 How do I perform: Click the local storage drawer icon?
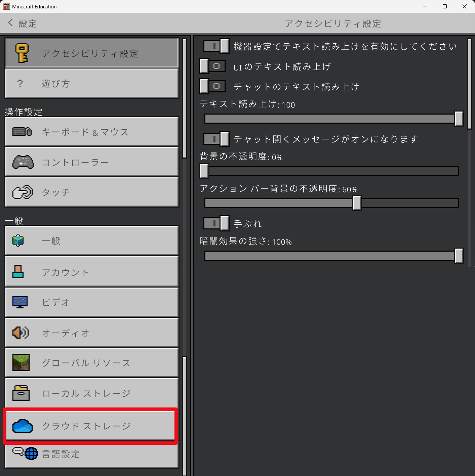pos(21,393)
